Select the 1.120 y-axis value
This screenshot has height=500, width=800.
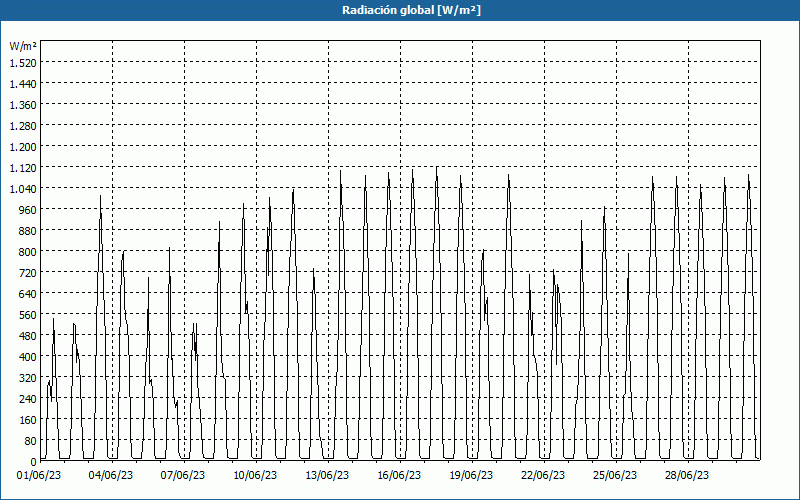point(23,168)
